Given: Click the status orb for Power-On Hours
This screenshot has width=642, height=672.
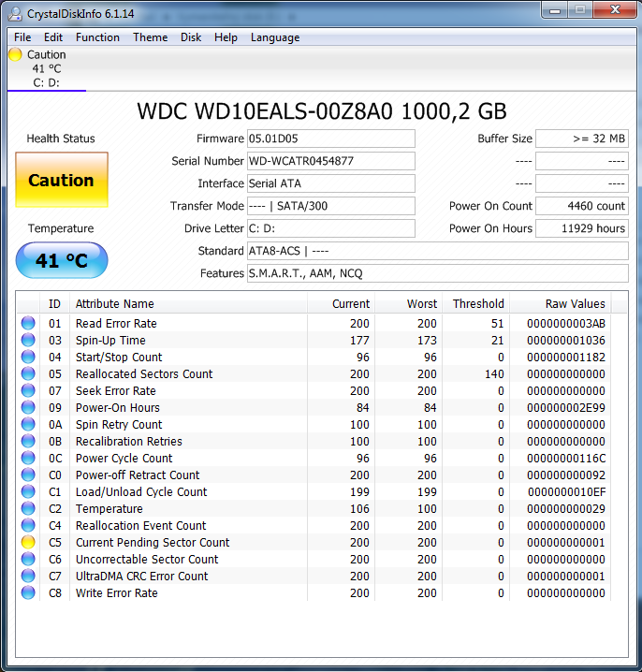Looking at the screenshot, I should pyautogui.click(x=28, y=407).
